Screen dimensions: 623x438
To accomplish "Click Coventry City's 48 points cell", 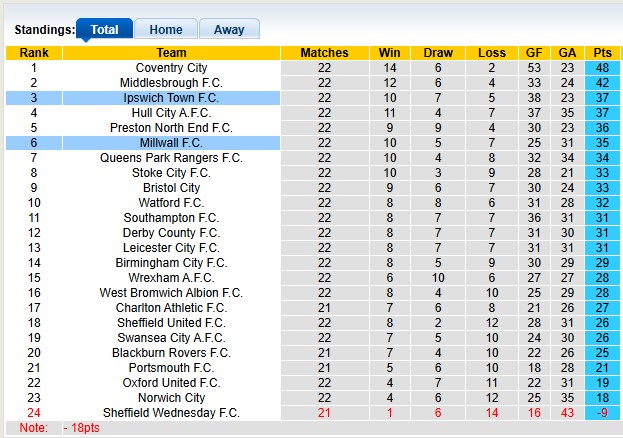I will [602, 68].
